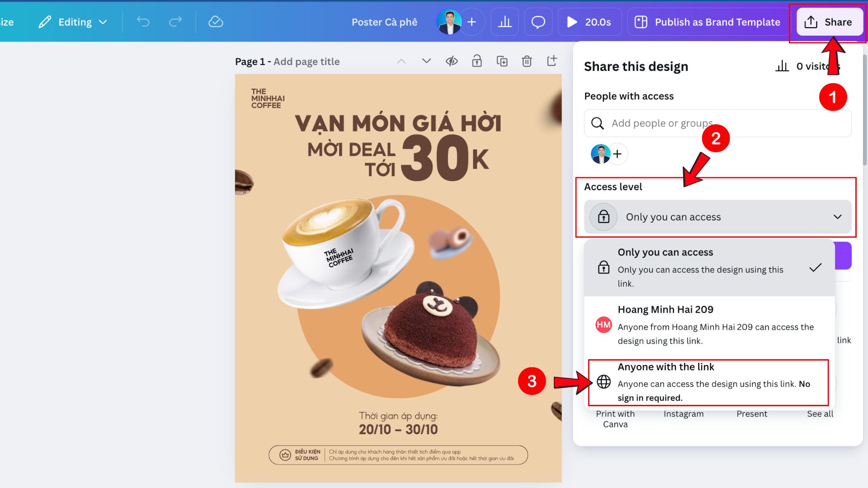Screen dimensions: 868x488
Task: Toggle the page lock icon
Action: tap(477, 61)
